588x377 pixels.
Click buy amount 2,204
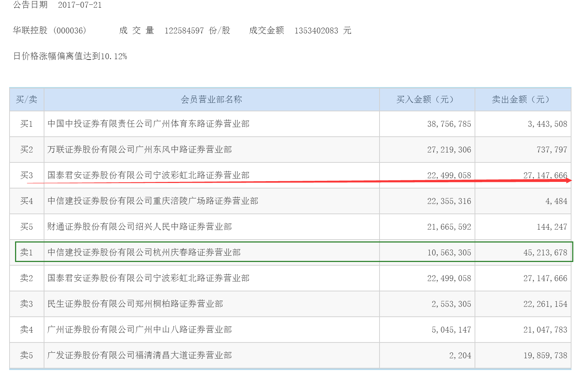tap(460, 356)
